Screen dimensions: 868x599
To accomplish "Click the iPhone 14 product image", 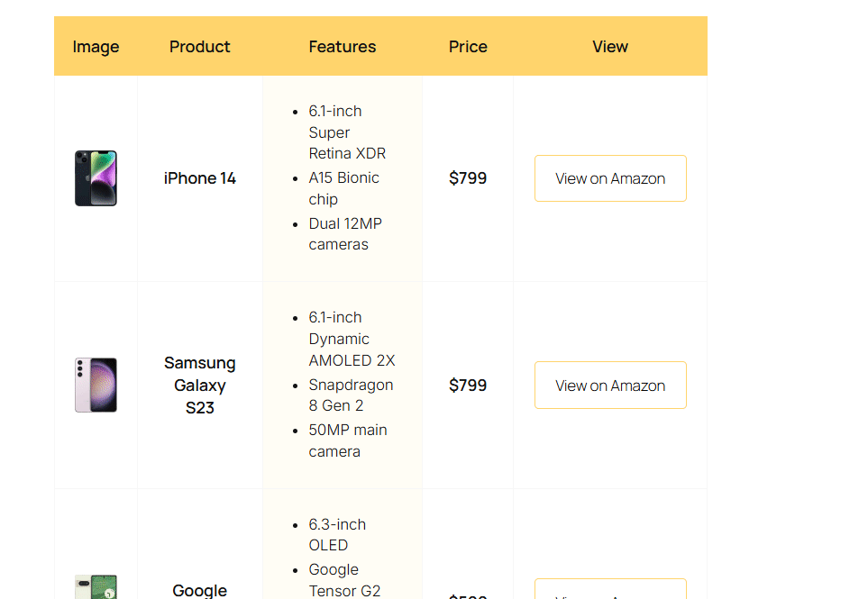I will (x=96, y=178).
